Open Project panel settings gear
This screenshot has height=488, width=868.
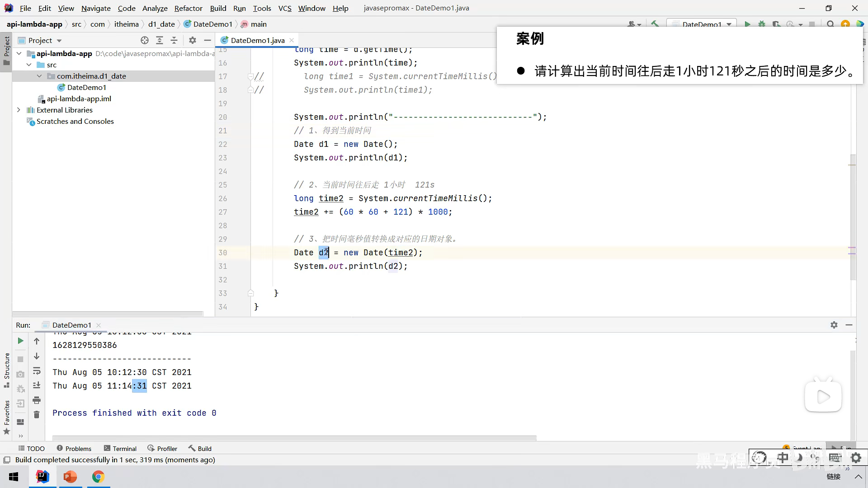coord(193,40)
